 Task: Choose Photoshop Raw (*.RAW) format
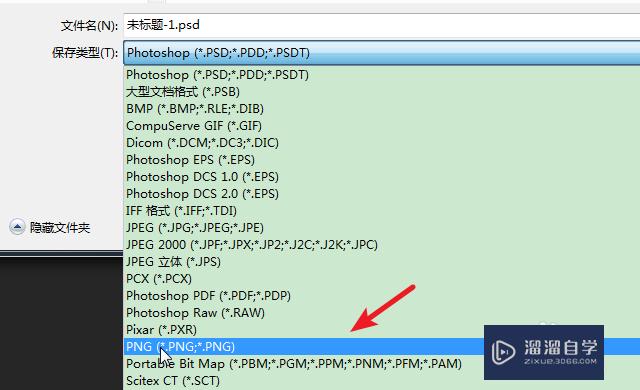pyautogui.click(x=382, y=312)
